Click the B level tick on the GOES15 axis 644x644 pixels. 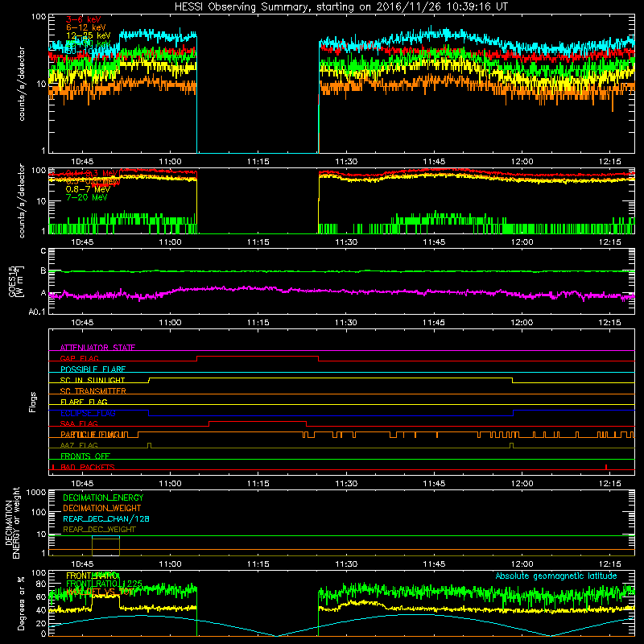click(x=43, y=271)
